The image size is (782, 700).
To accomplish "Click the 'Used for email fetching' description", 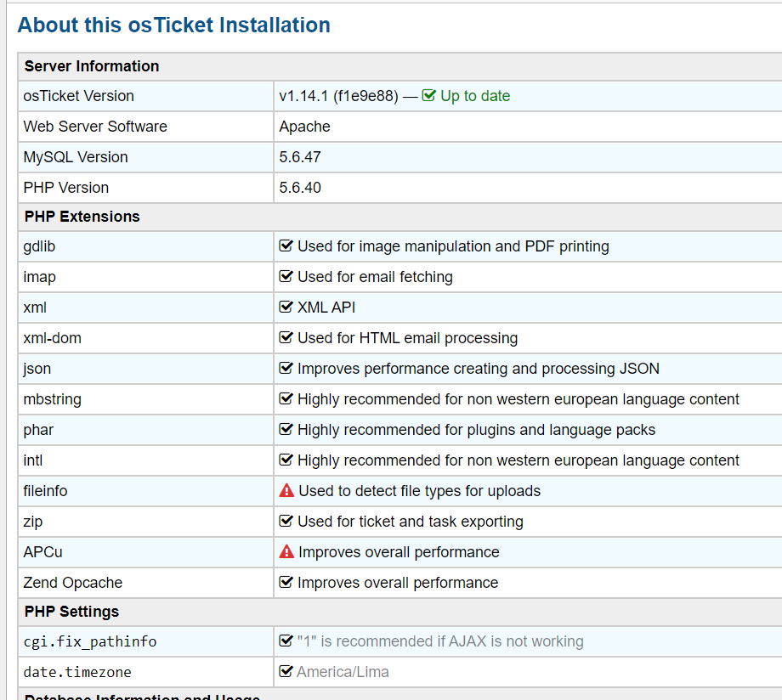I will point(375,277).
